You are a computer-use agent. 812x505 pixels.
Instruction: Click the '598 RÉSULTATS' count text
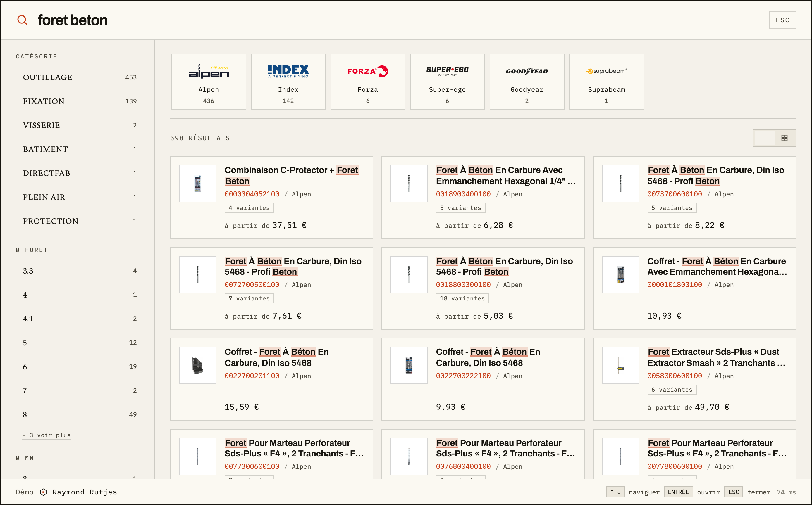point(200,138)
